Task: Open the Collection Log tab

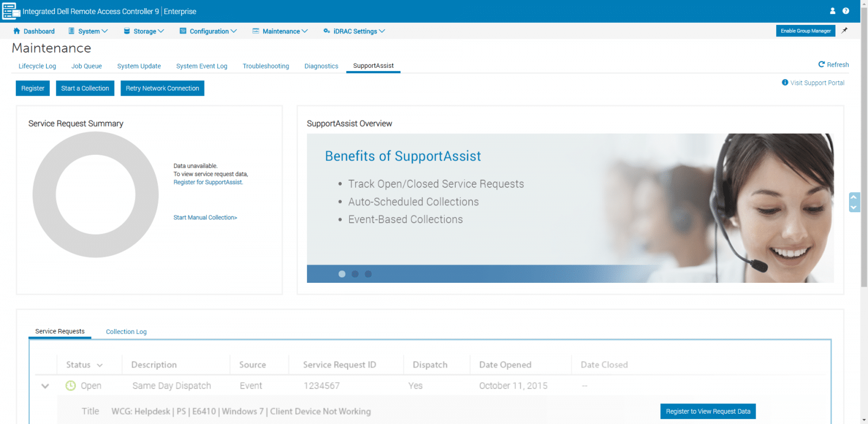Action: [126, 332]
